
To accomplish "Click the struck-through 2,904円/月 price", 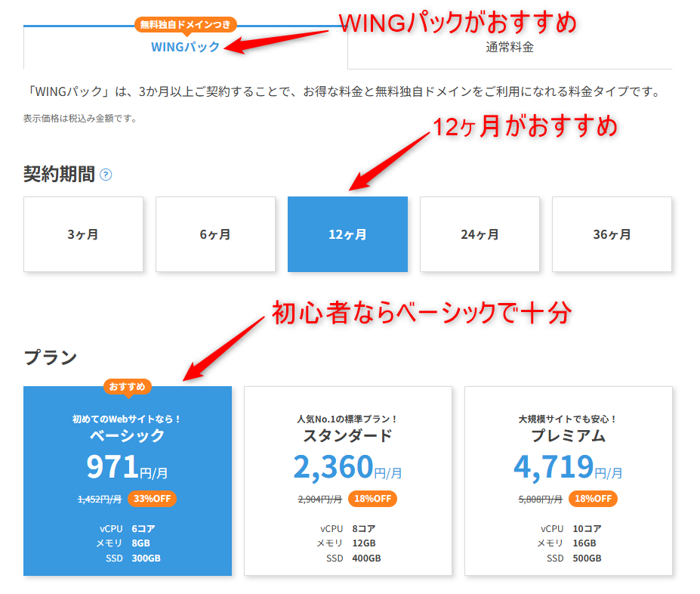I will point(320,500).
